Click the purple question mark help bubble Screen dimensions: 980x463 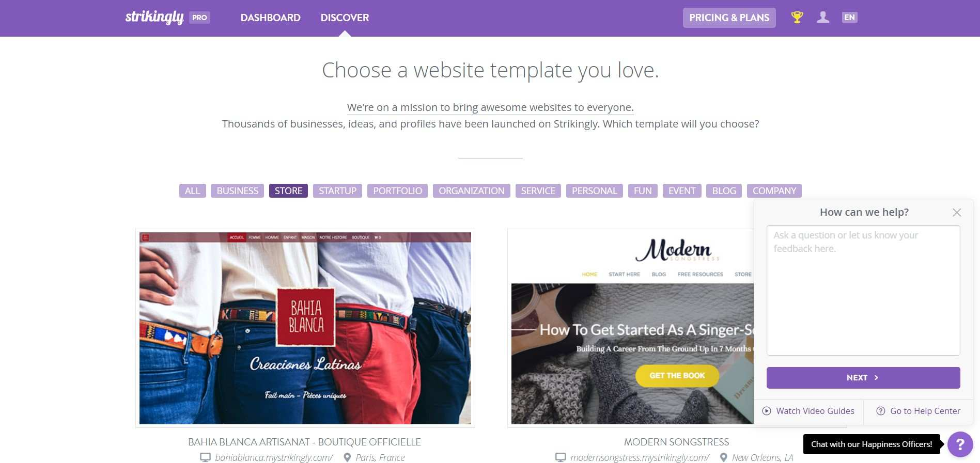(x=960, y=444)
